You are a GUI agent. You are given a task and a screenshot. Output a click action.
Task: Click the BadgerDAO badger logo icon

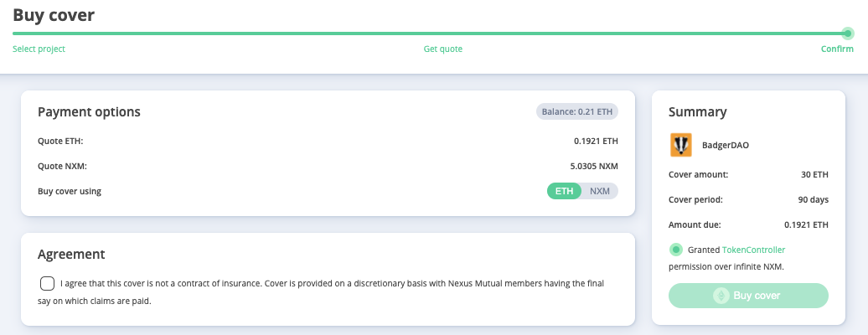point(681,145)
